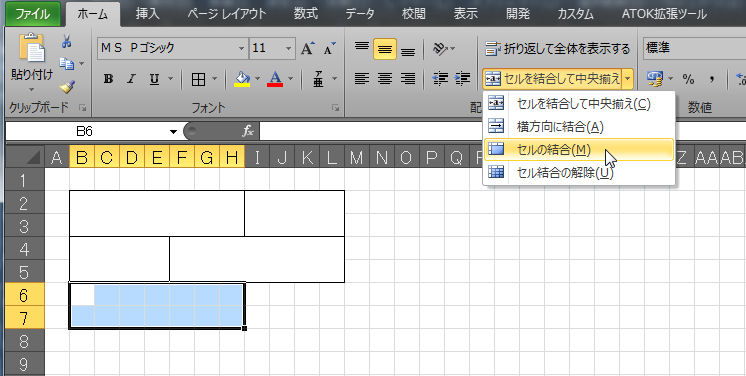Open font color dropdown arrow
The image size is (746, 376).
[x=290, y=79]
